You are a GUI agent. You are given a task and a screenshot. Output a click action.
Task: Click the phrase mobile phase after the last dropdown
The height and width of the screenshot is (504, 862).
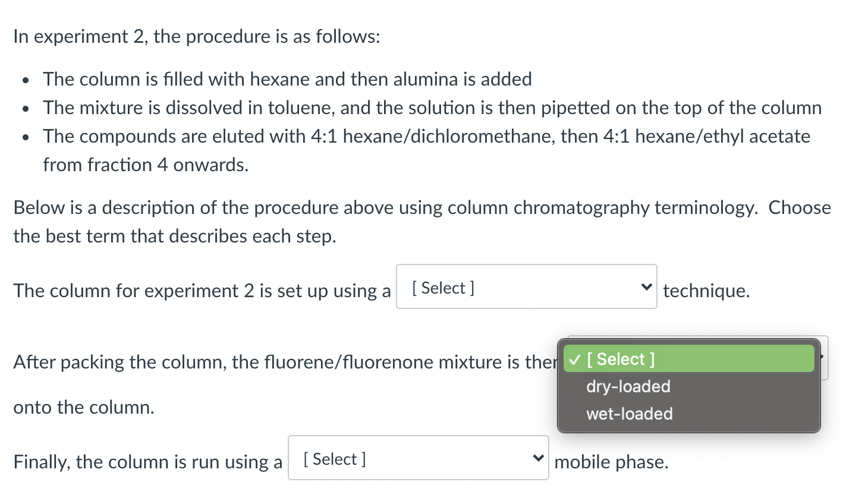click(x=611, y=462)
